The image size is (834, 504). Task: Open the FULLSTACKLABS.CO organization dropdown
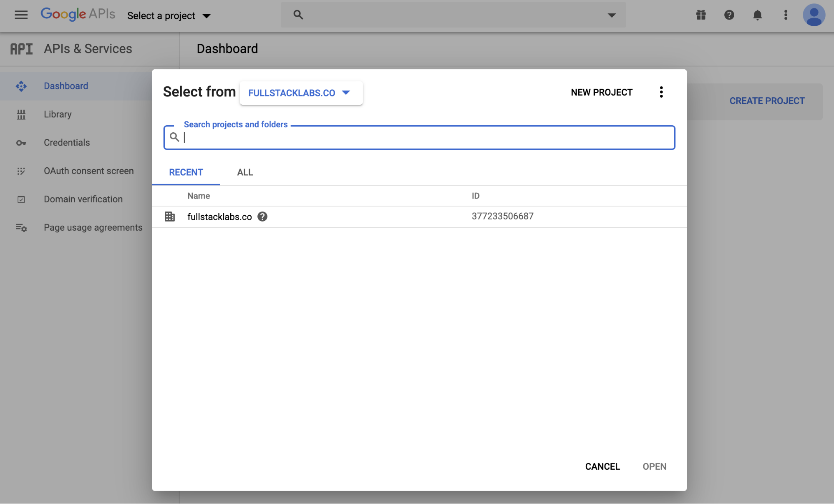[301, 93]
